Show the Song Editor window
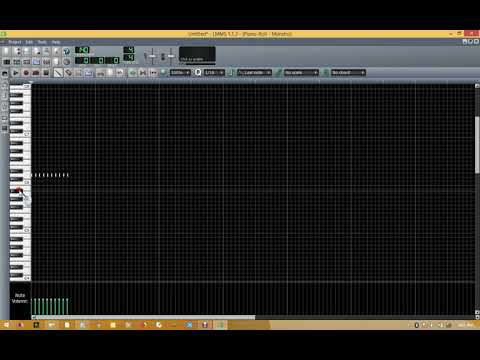The width and height of the screenshot is (480, 360). pyautogui.click(x=6, y=62)
